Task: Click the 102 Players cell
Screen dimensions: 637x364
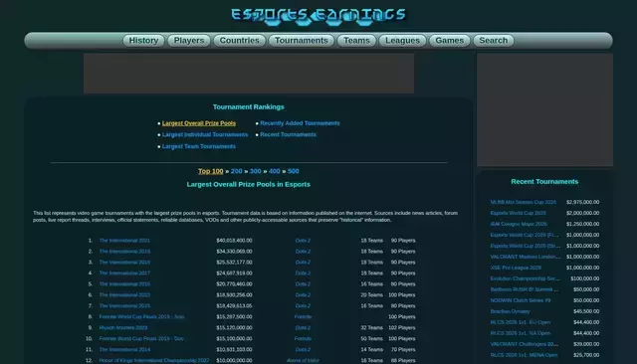Action: tap(402, 328)
